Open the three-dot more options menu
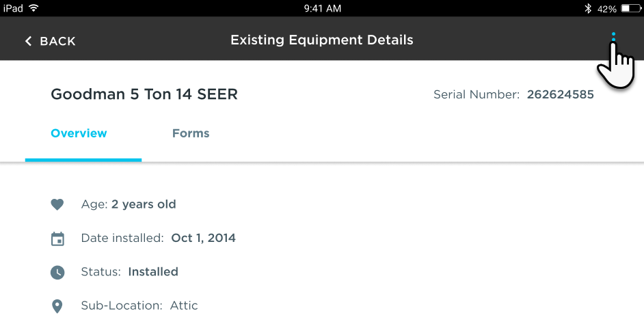 (613, 40)
